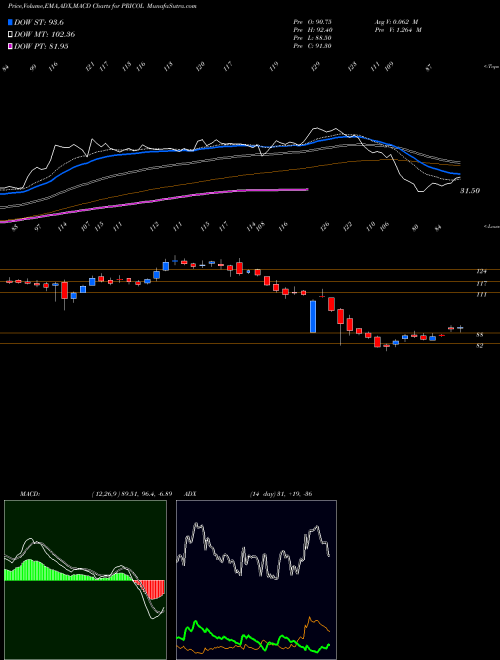
Task: Click the Pre V: 1.264 M value
Action: click(x=398, y=30)
